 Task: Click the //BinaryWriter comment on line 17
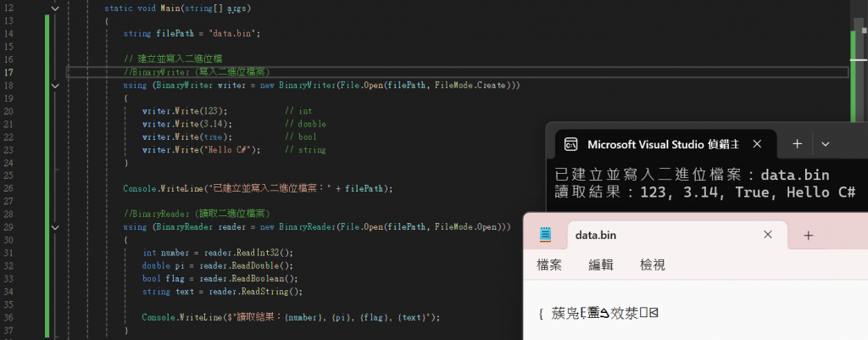click(x=197, y=73)
